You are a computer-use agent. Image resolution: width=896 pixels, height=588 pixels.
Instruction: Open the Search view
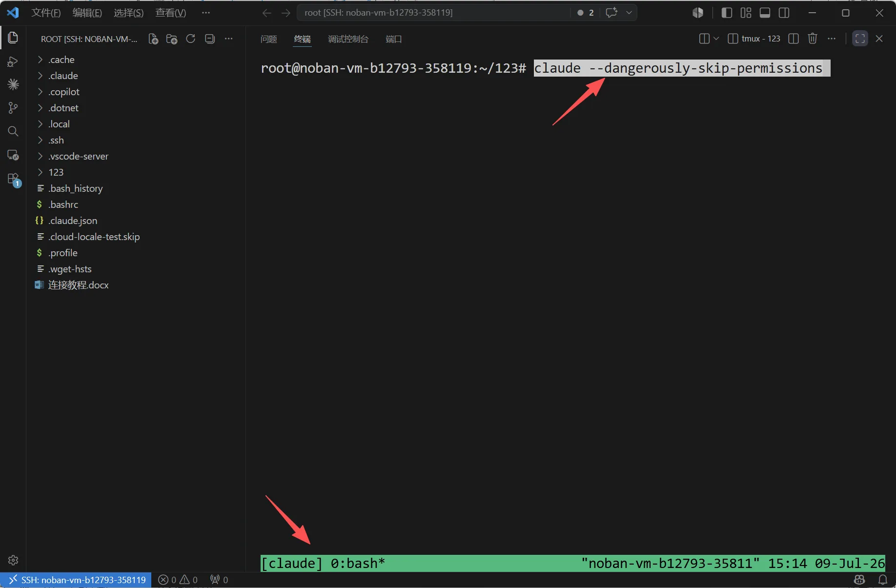coord(13,131)
